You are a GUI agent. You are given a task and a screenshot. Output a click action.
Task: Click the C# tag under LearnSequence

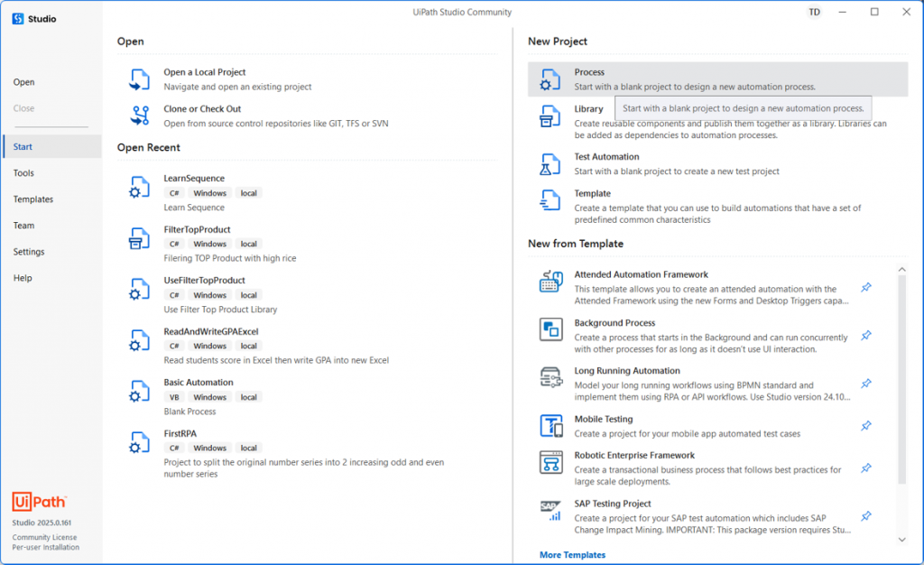[x=174, y=193]
